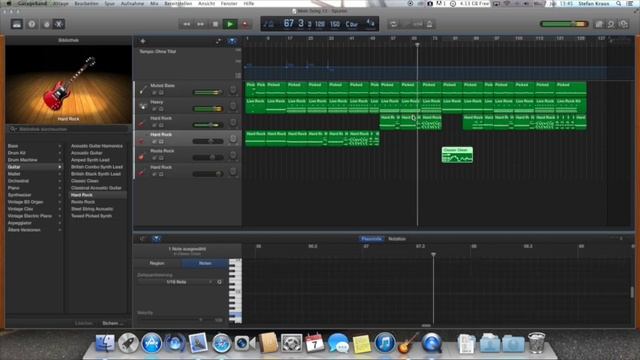Select the Region tab in editor inspector
640x360 pixels.
tap(157, 263)
